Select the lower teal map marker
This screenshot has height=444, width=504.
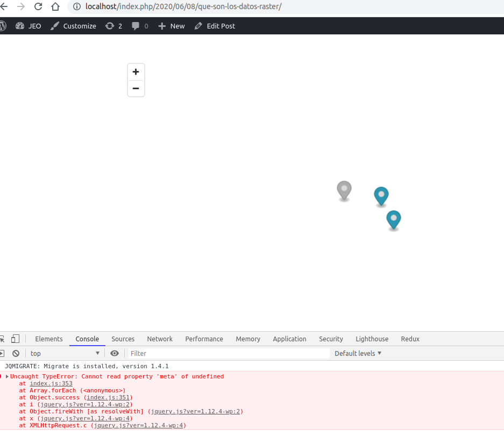[393, 220]
